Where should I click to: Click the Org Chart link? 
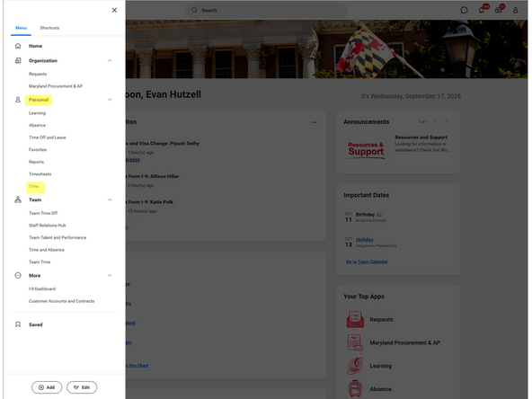pos(137,366)
